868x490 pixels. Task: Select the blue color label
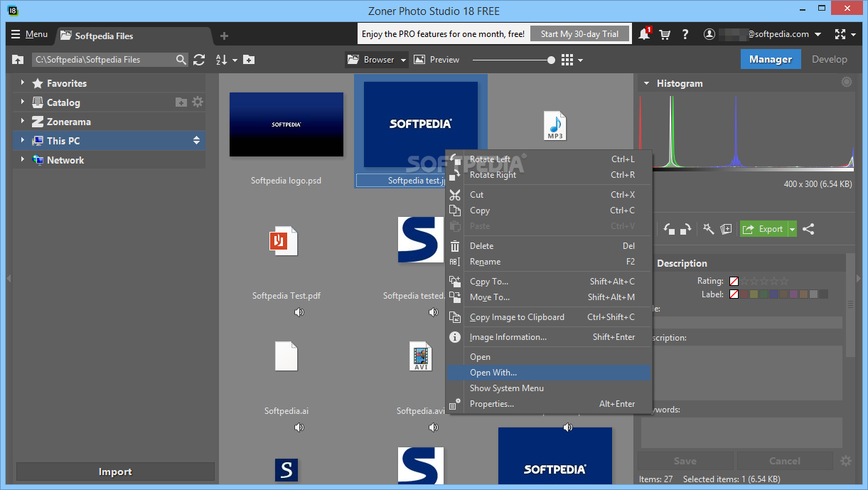coord(774,294)
